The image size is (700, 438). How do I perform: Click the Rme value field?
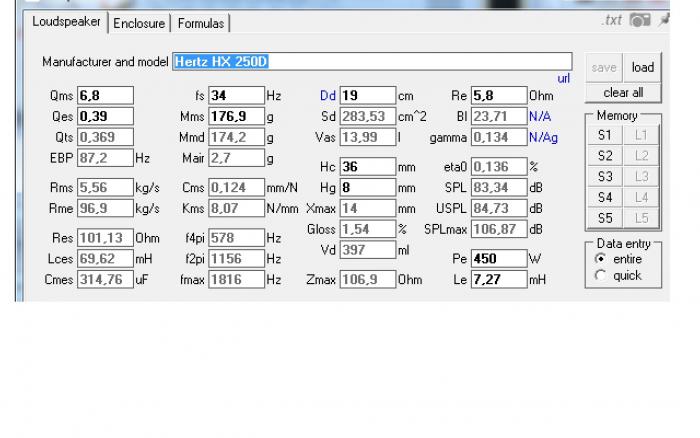coord(105,208)
